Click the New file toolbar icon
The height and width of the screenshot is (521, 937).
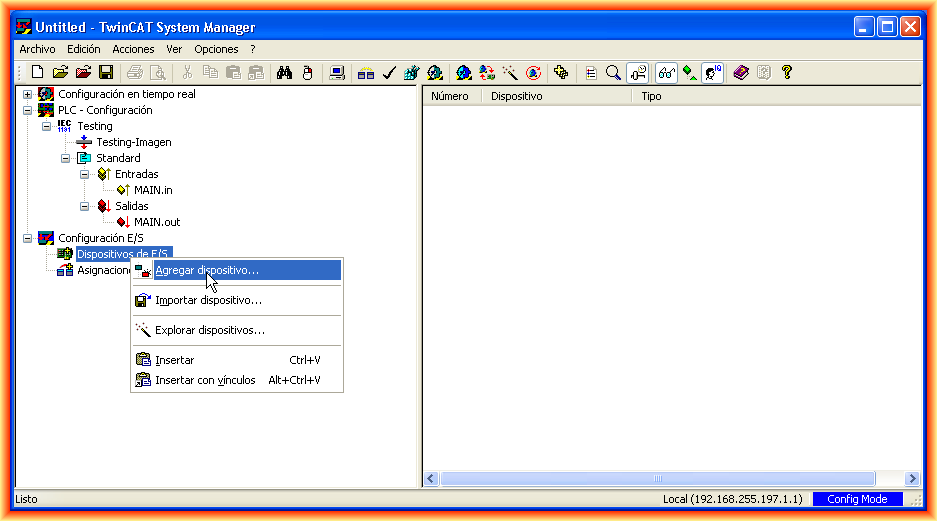(37, 72)
